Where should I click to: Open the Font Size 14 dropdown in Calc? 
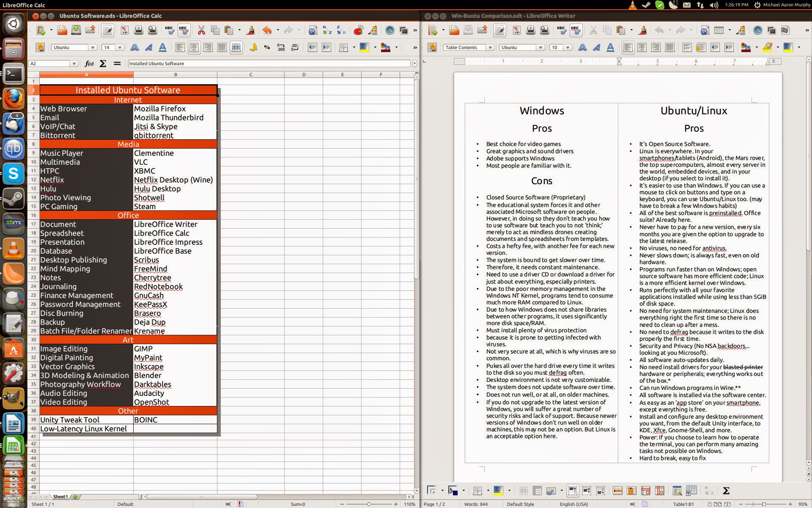coord(120,47)
